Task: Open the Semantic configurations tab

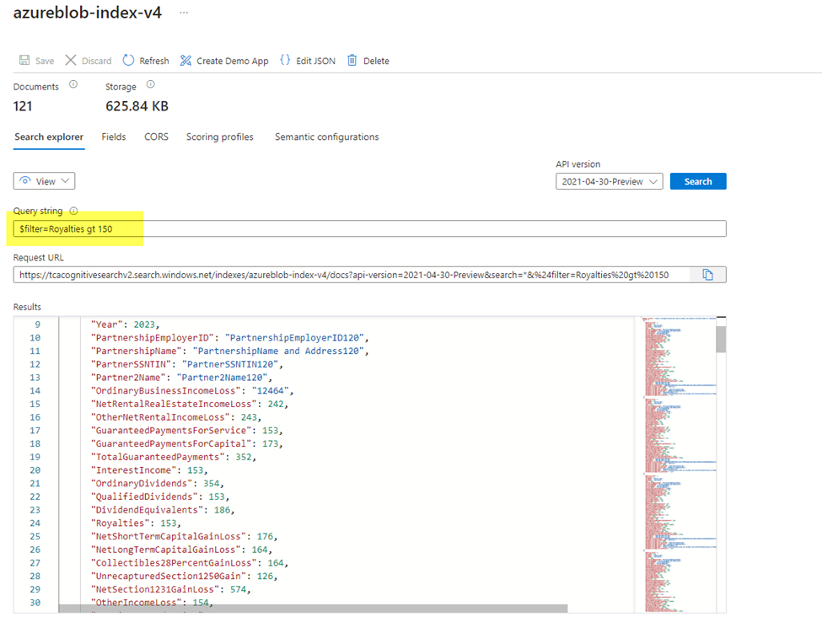Action: [x=326, y=137]
